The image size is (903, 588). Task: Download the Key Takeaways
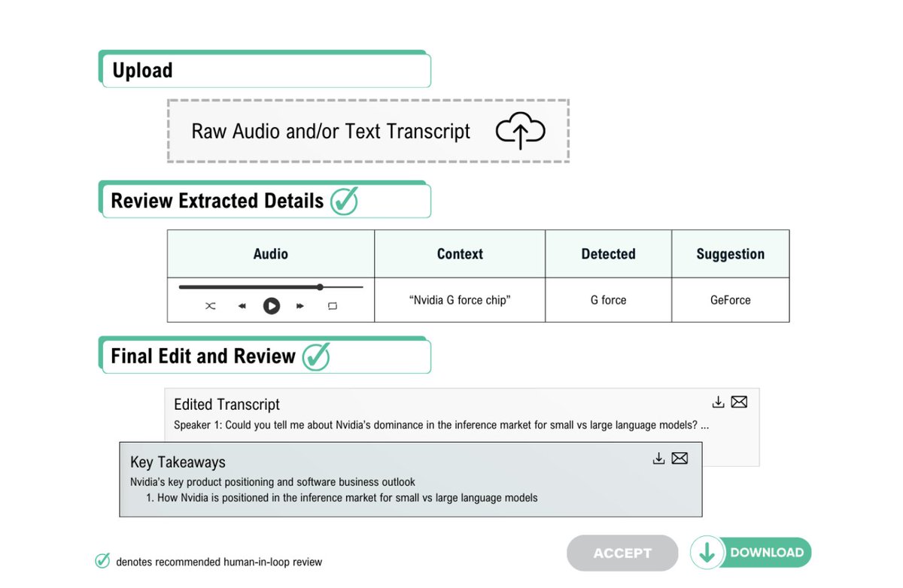coord(658,459)
